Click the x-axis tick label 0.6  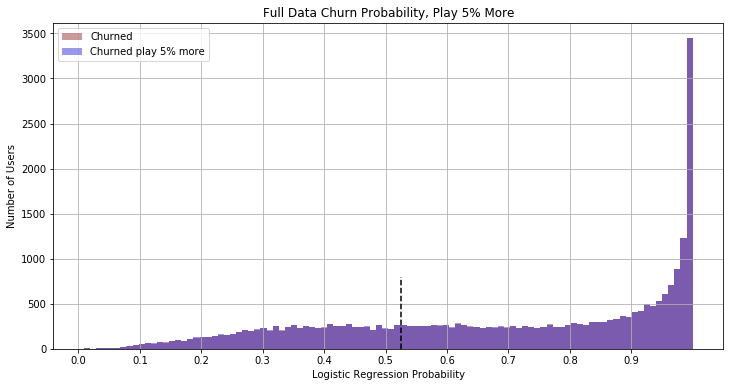point(447,360)
